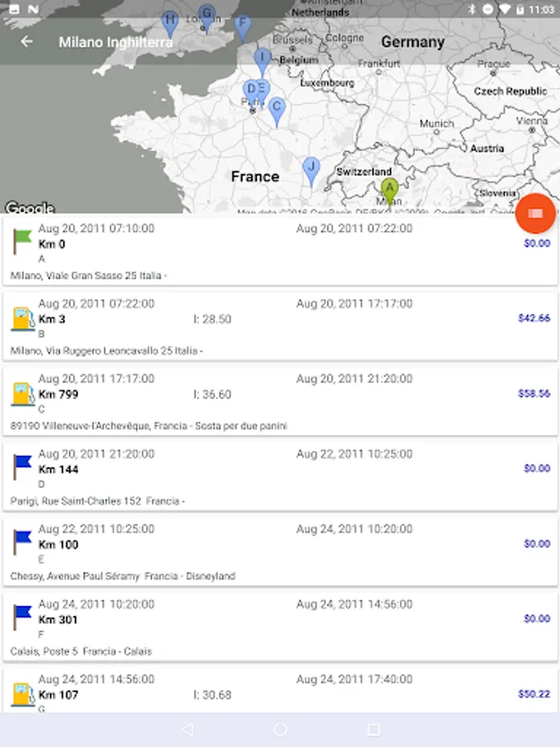Tap the $50.22 cost amount

pyautogui.click(x=533, y=694)
